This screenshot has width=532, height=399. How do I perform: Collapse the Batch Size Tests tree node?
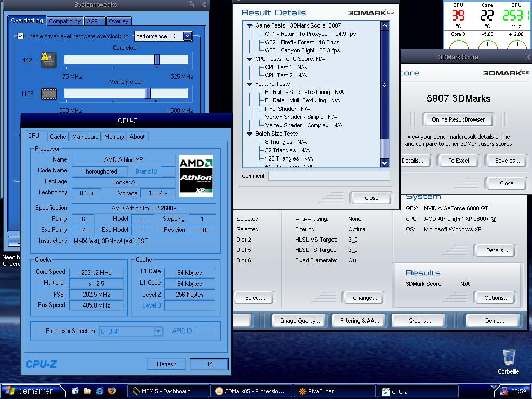250,134
